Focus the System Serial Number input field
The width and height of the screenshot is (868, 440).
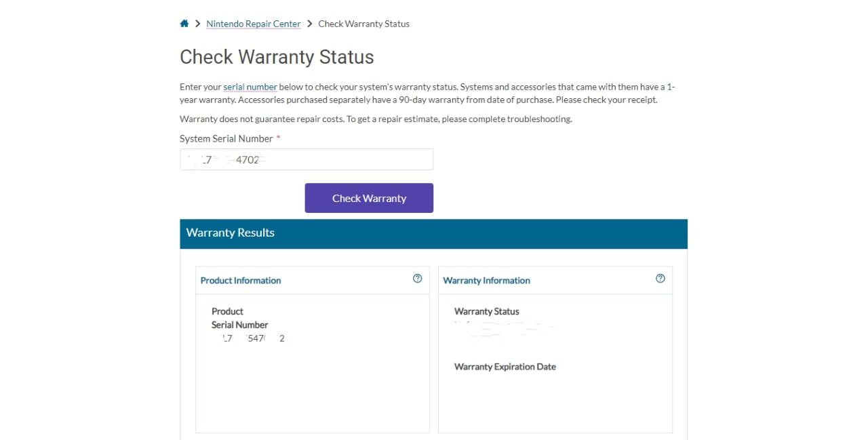click(307, 160)
